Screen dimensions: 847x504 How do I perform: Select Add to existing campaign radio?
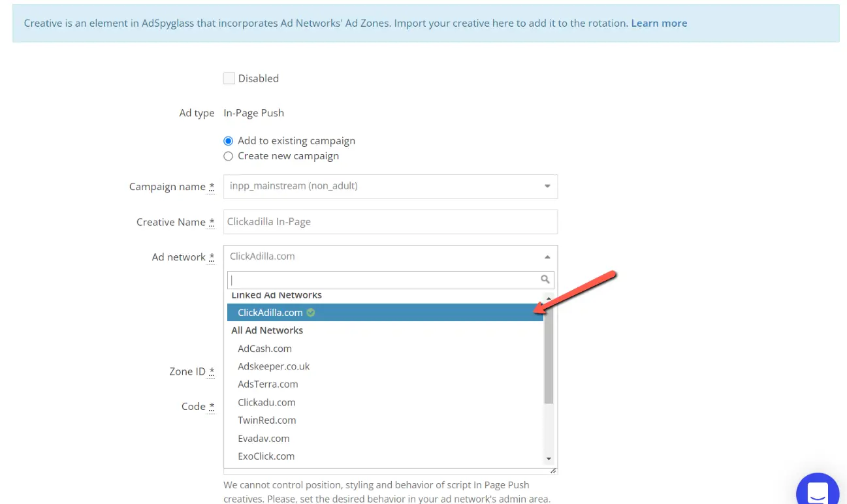click(228, 141)
